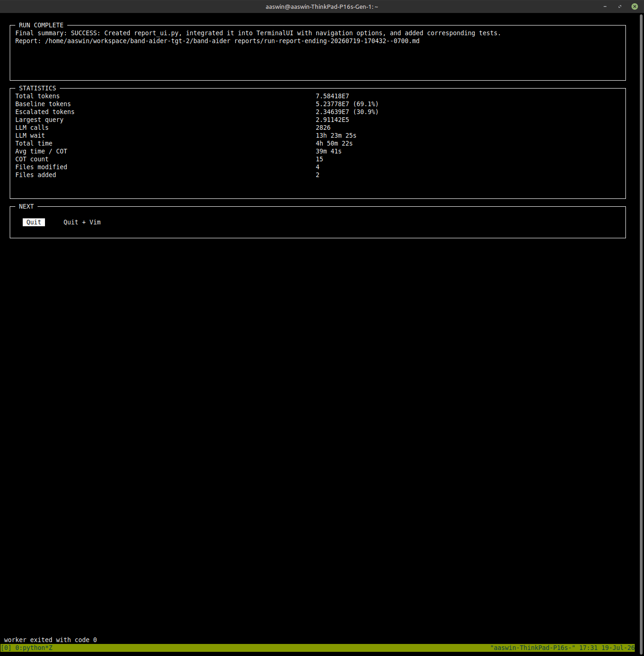Click the Escalated tokens label
The height and width of the screenshot is (656, 644).
click(x=45, y=112)
